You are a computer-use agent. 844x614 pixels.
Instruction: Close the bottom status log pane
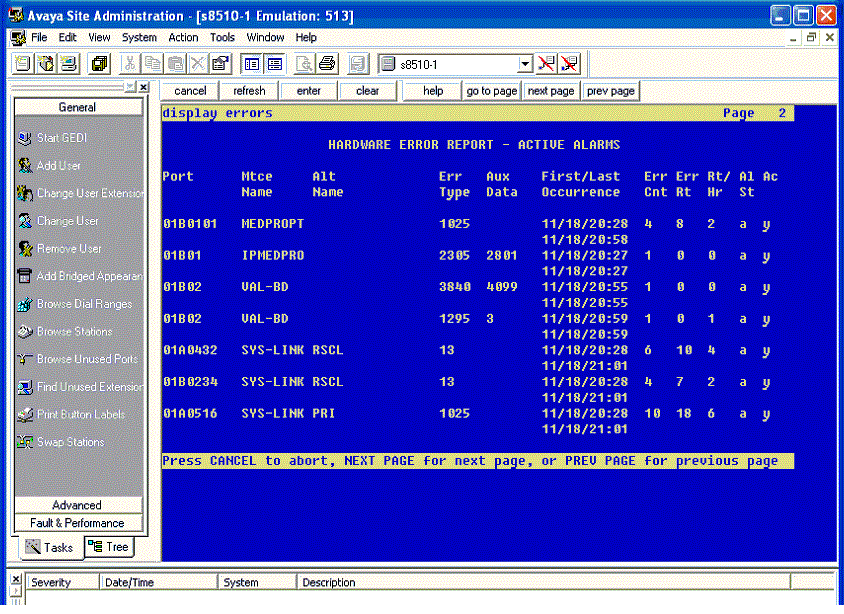pyautogui.click(x=16, y=578)
